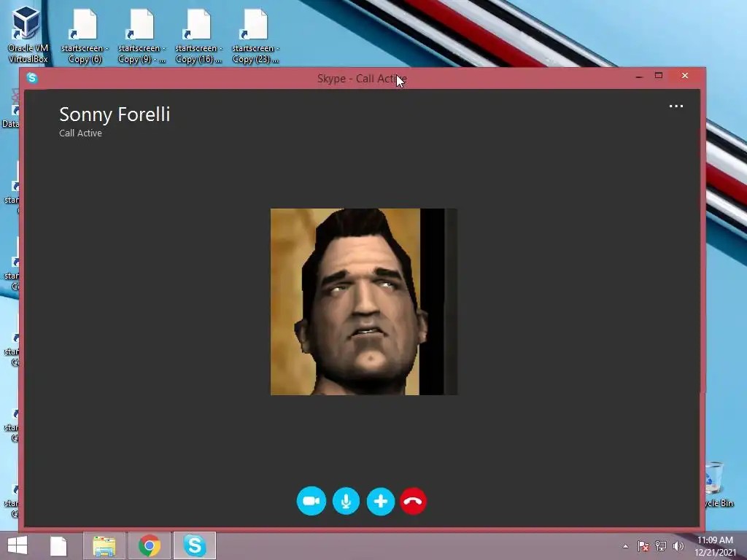
Task: Open Google Chrome from the taskbar
Action: [150, 545]
